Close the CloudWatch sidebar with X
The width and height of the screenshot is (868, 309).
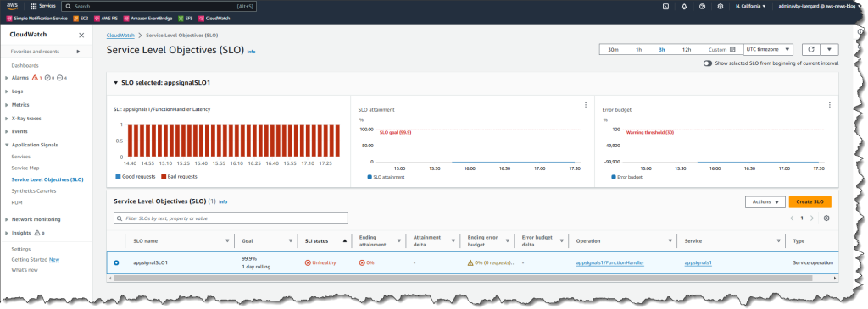click(x=81, y=35)
